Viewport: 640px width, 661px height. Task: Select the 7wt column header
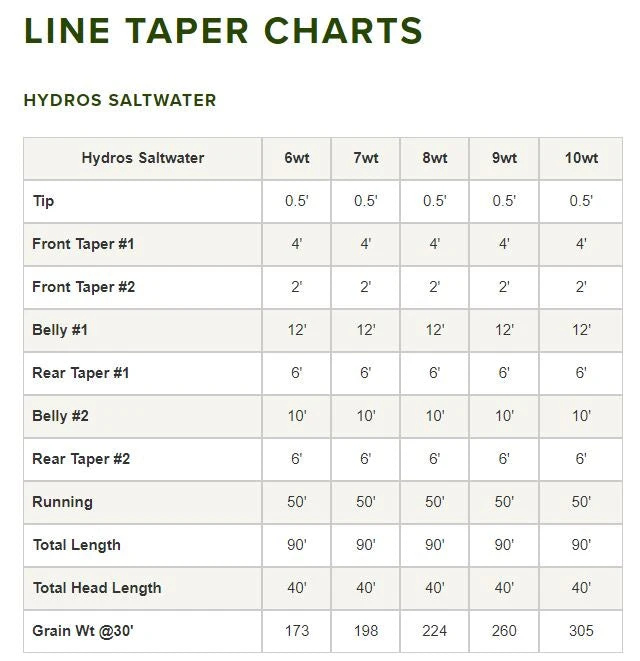[366, 158]
